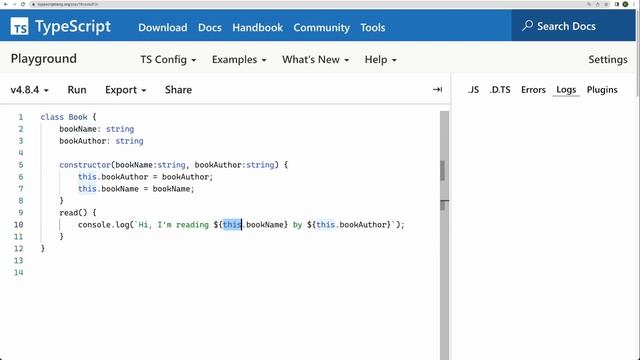Click 'console.log' on line 10
Viewport: 640px width, 360px height.
point(104,224)
